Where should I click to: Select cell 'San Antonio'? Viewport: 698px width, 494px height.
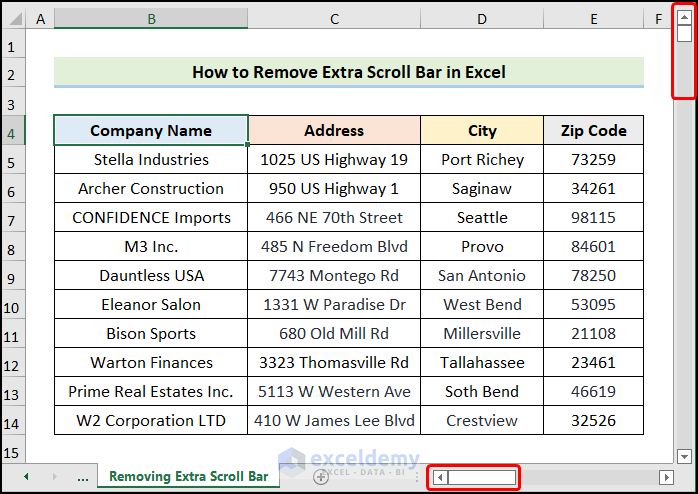tap(482, 275)
